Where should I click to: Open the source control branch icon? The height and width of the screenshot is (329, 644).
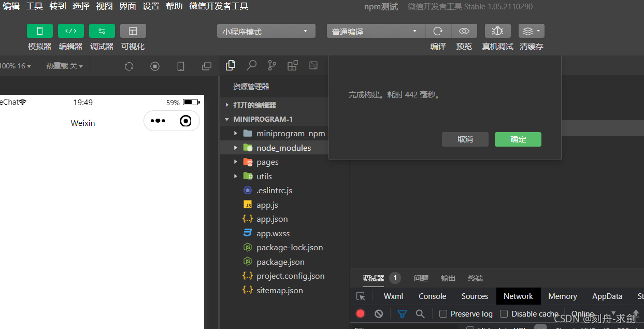click(x=272, y=65)
